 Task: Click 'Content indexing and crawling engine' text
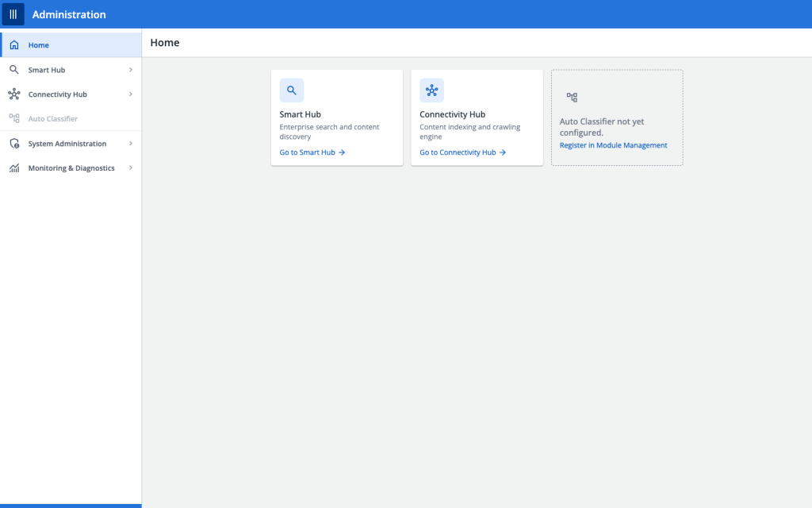click(x=469, y=132)
